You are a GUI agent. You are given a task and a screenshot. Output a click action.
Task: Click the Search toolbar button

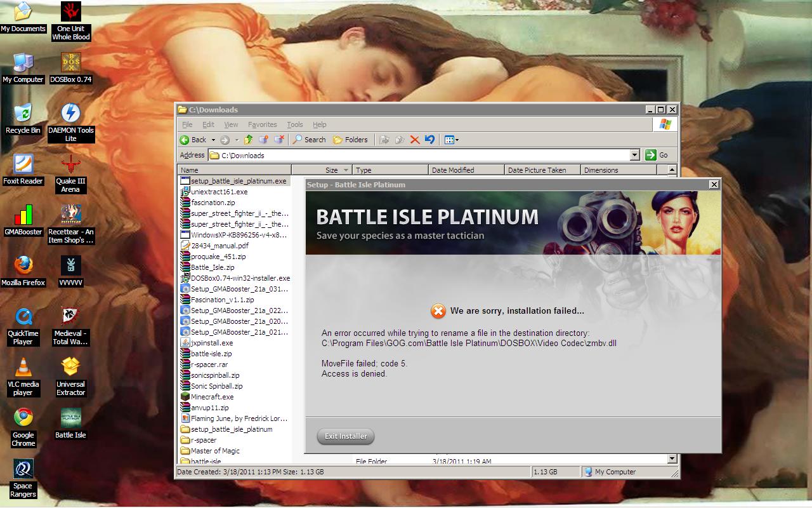click(309, 140)
